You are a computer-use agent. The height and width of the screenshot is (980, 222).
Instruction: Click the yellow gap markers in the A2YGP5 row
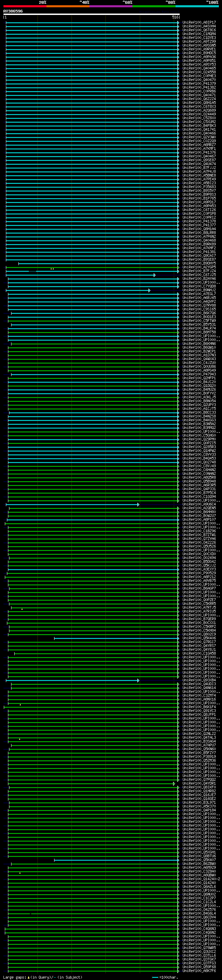tap(52, 269)
